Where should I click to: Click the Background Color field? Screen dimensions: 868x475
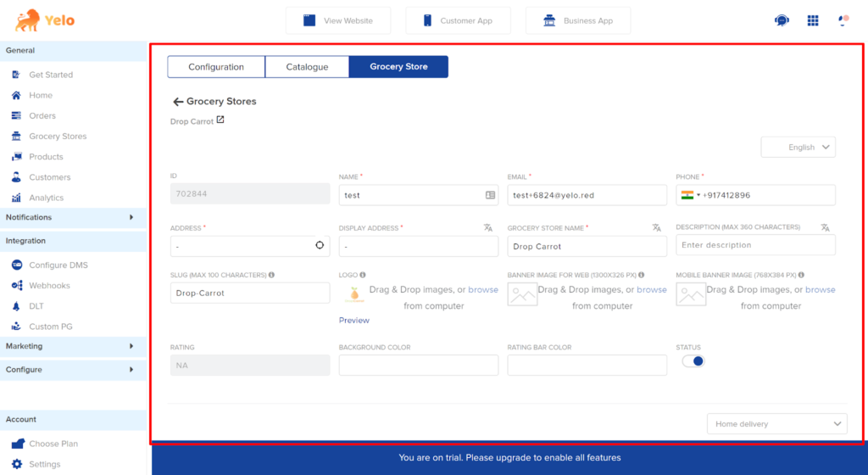[x=418, y=366]
